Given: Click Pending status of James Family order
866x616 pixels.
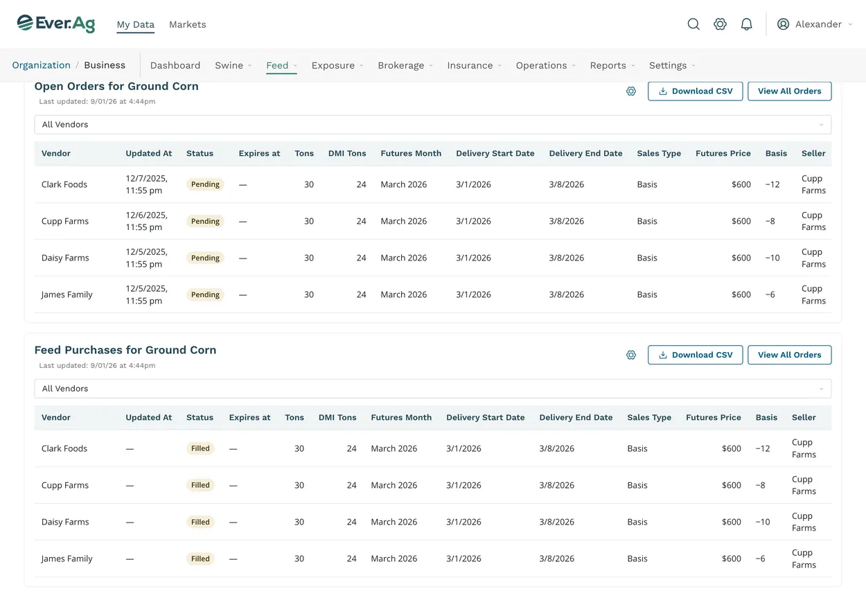Looking at the screenshot, I should [x=205, y=294].
